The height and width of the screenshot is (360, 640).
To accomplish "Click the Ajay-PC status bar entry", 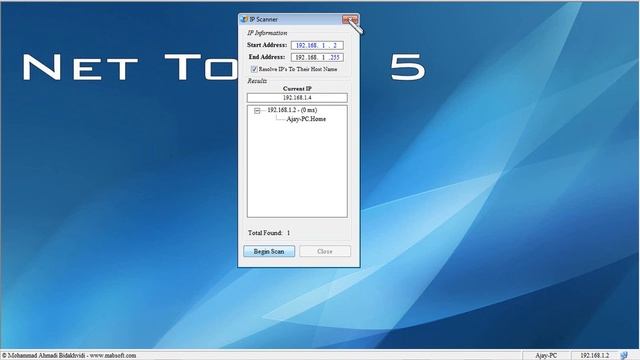I will (x=546, y=356).
